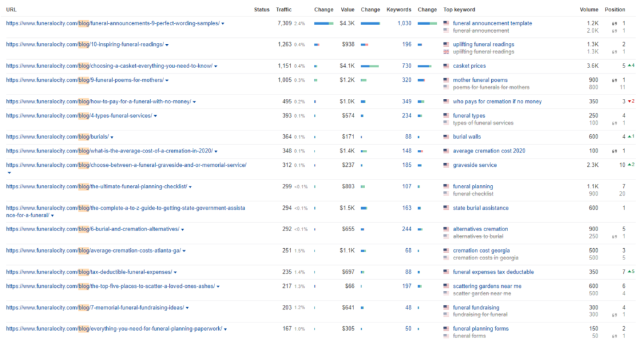Open the 10-inspiring-funeral-readings blog URL
The image size is (644, 347).
(x=85, y=45)
